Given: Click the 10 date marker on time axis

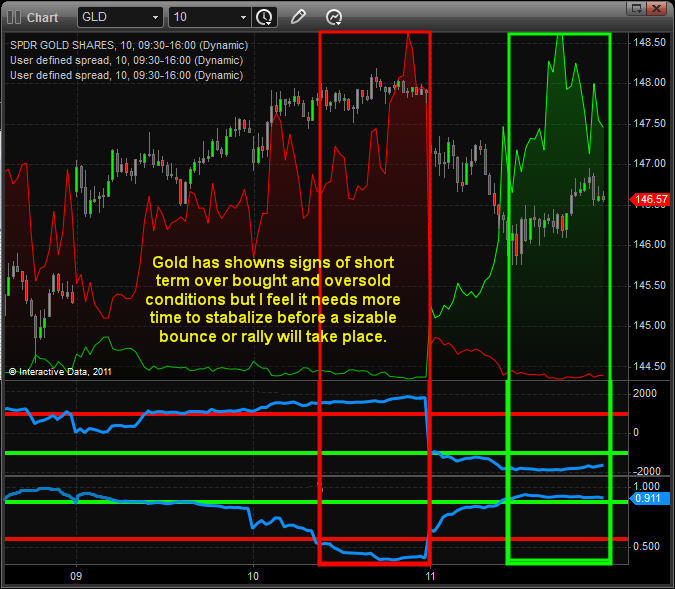Looking at the screenshot, I should pyautogui.click(x=253, y=577).
